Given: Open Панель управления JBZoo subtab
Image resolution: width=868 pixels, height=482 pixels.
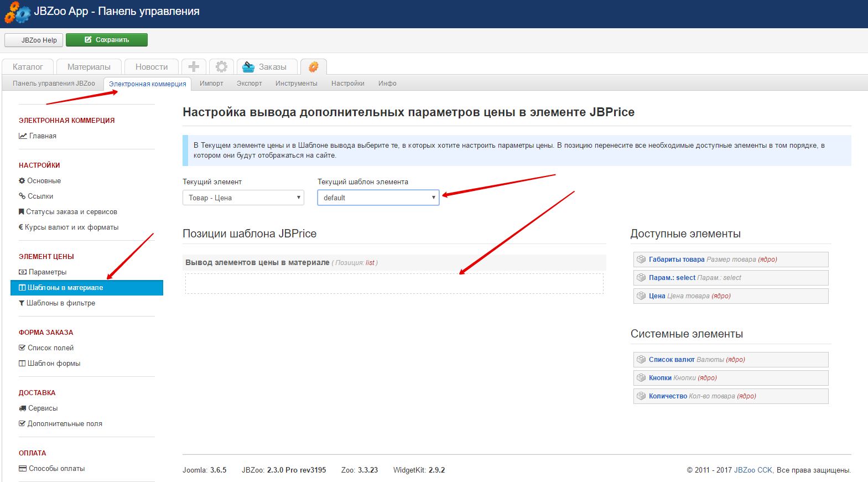Looking at the screenshot, I should click(x=54, y=84).
